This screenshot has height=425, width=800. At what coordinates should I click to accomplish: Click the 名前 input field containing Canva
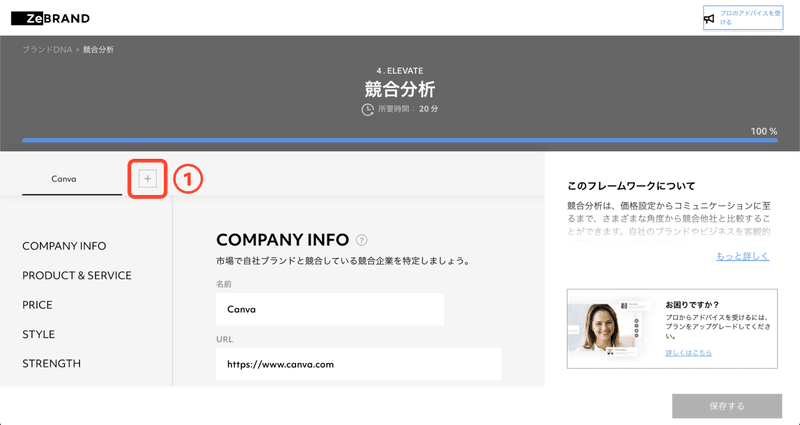(x=330, y=309)
